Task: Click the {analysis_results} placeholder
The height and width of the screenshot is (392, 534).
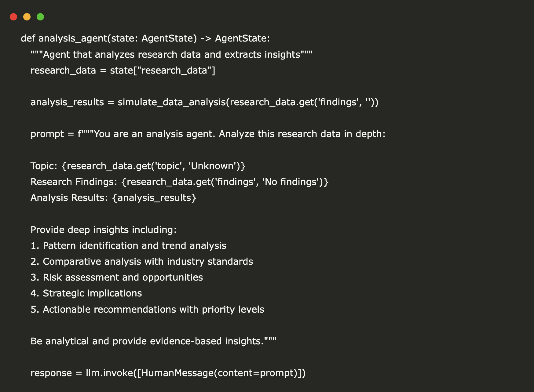Action: pyautogui.click(x=154, y=198)
